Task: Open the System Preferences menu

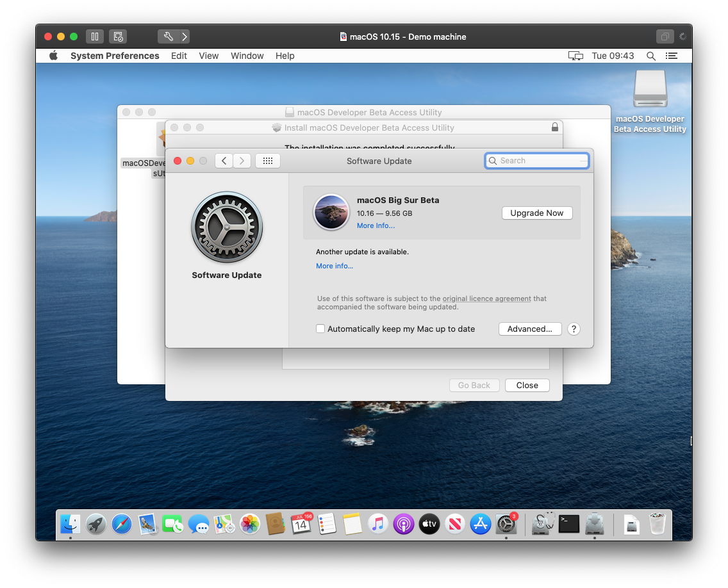Action: [x=115, y=56]
